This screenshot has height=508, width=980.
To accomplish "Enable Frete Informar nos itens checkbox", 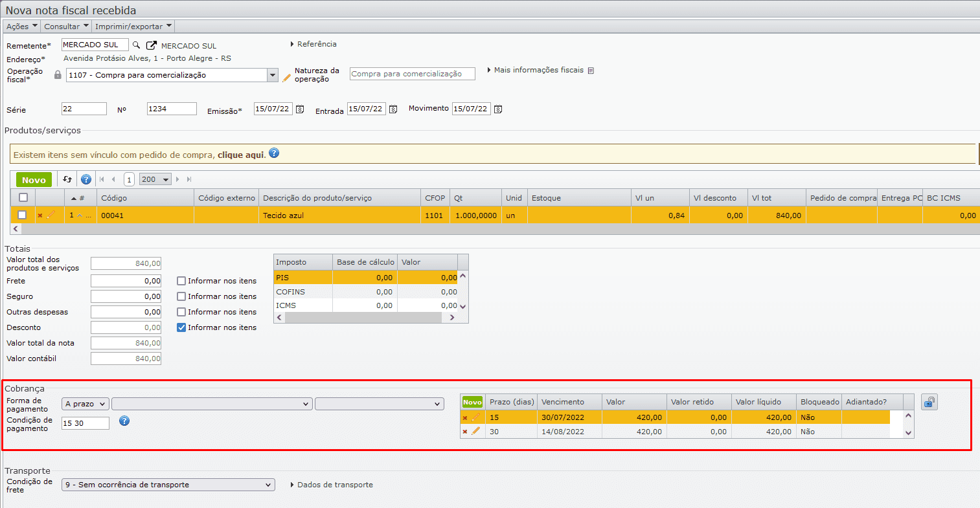I will [x=181, y=281].
